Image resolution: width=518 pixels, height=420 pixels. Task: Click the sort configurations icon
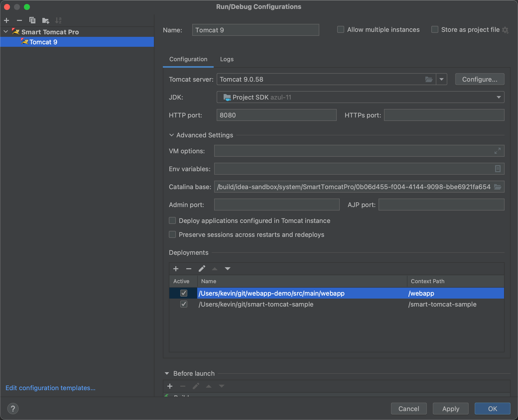click(59, 20)
